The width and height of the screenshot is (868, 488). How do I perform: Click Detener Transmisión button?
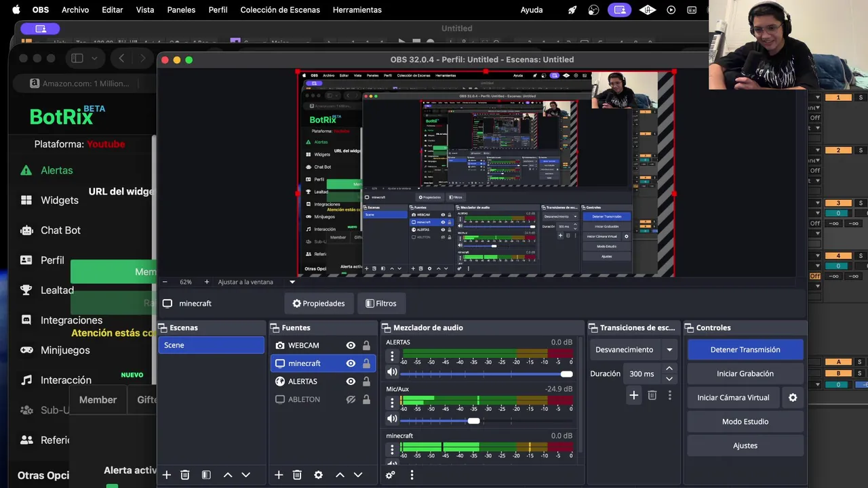click(745, 350)
